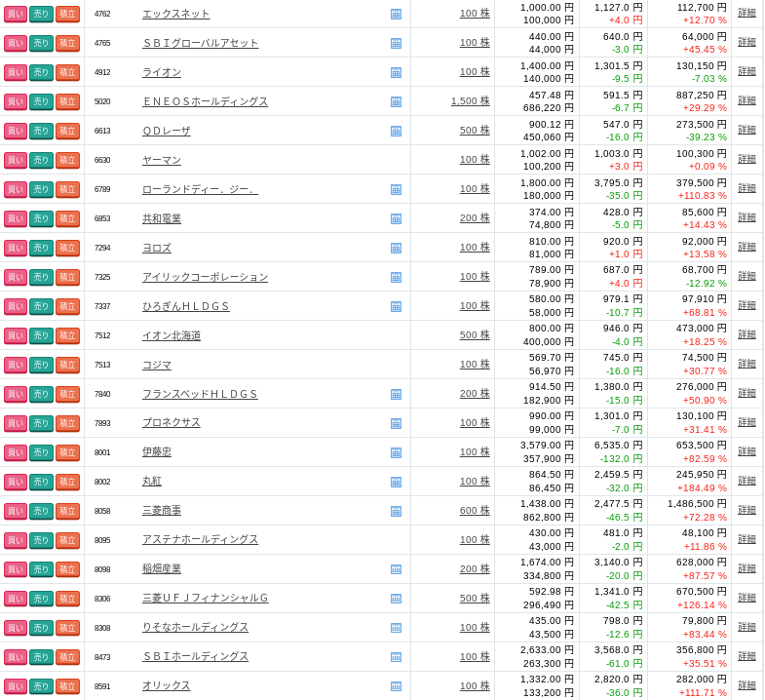Select stock code 8058 cell
Viewport: 765px width, 700px height.
[x=102, y=511]
